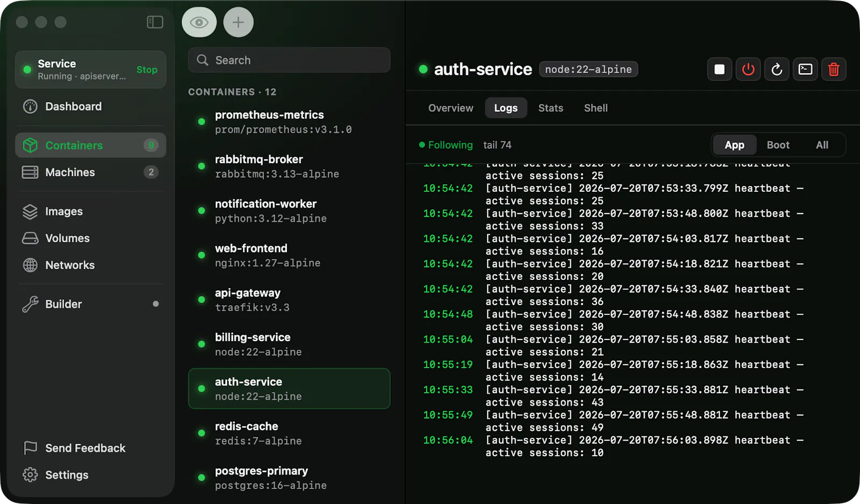Click the 'active sessions: 43' log line
The image size is (860, 504).
tap(544, 402)
